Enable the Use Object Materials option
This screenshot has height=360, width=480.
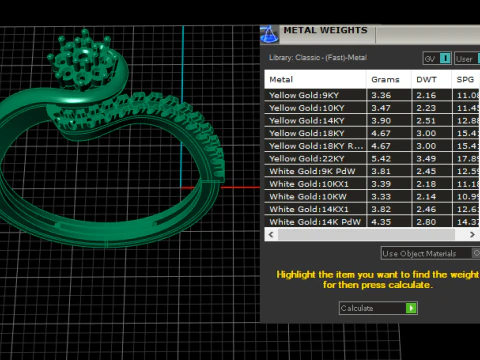click(430, 254)
